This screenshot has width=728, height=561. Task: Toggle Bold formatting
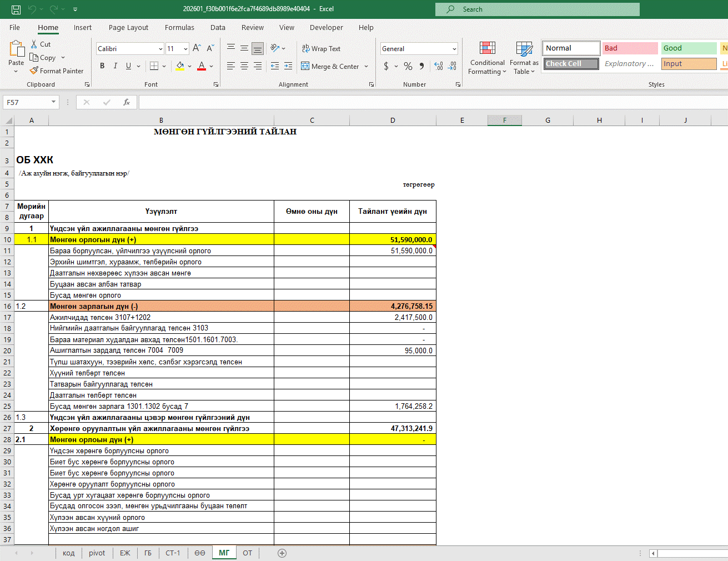coord(102,66)
